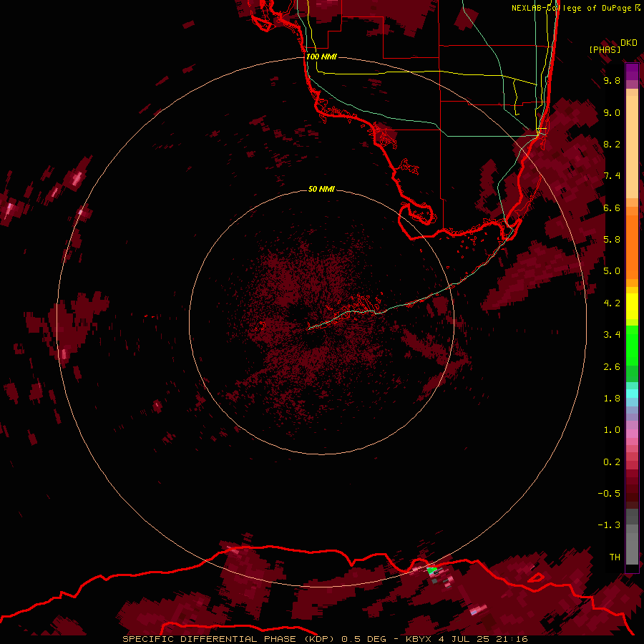Click the 7.4 scale value
The height and width of the screenshot is (644, 644).
click(612, 176)
